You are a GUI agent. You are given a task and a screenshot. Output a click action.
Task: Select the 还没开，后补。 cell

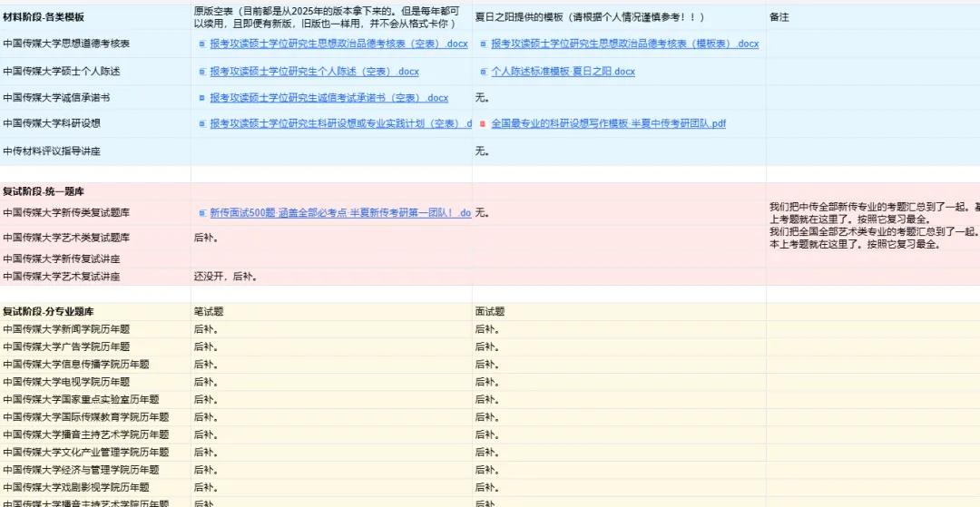332,277
